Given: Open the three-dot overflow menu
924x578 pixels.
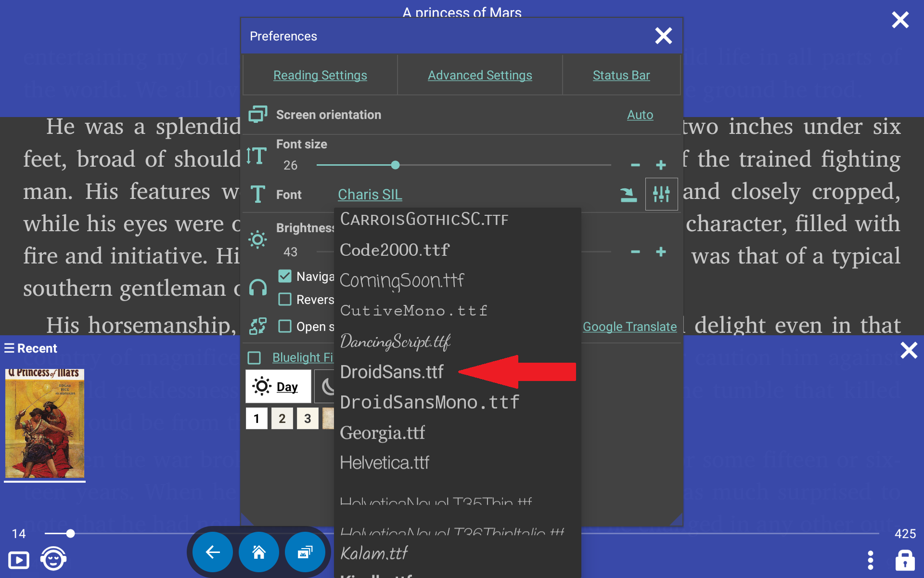Looking at the screenshot, I should click(x=870, y=560).
